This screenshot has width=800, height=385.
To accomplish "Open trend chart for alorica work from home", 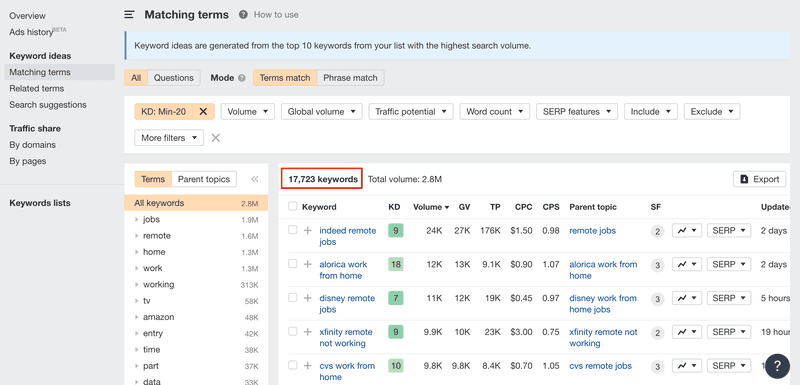I will (x=687, y=264).
